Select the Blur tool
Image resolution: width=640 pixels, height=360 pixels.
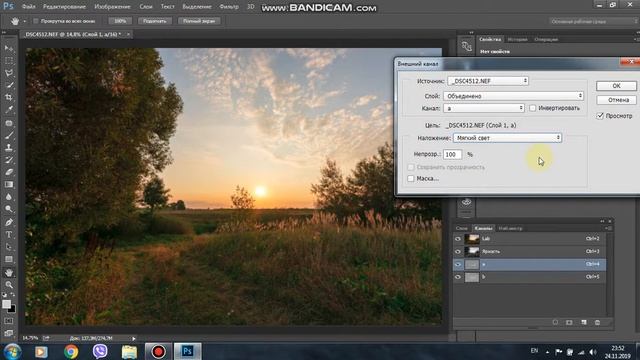click(9, 197)
